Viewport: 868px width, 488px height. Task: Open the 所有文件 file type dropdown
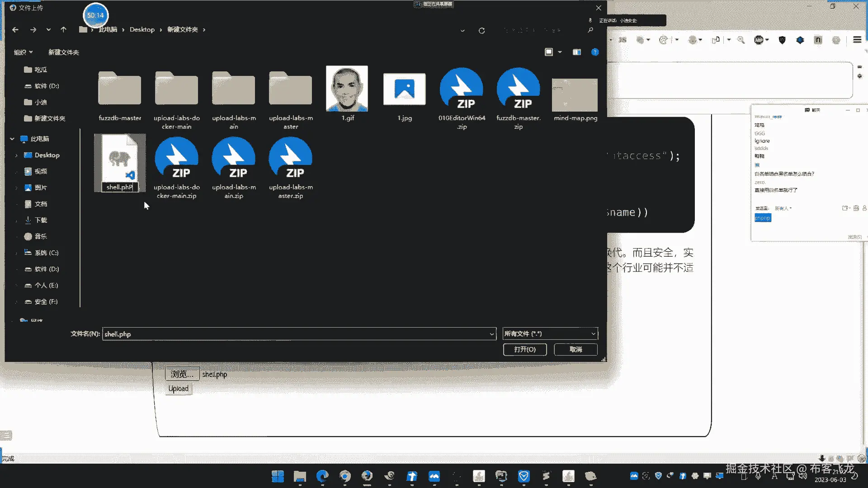(550, 334)
